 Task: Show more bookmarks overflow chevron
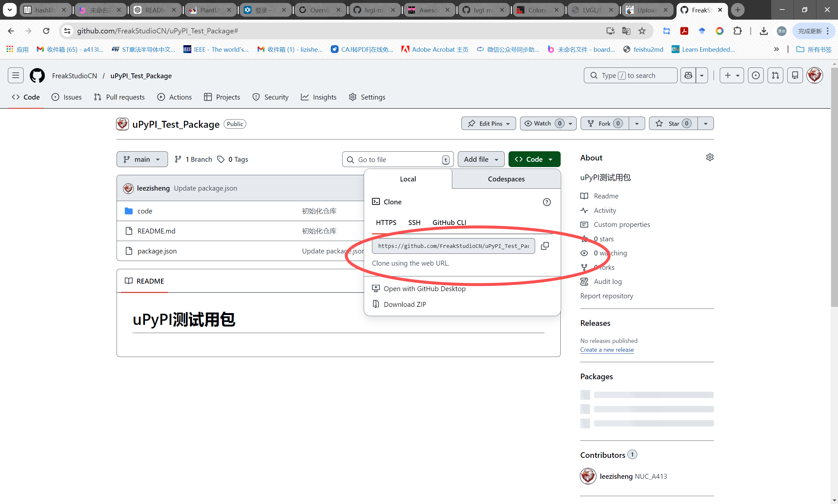[x=776, y=49]
